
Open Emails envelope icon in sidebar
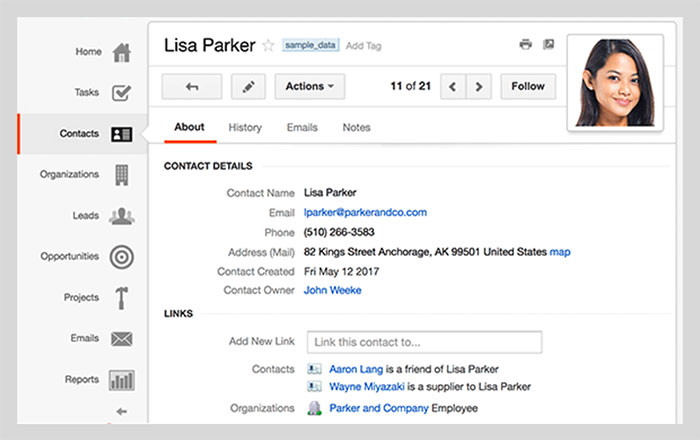[x=121, y=339]
